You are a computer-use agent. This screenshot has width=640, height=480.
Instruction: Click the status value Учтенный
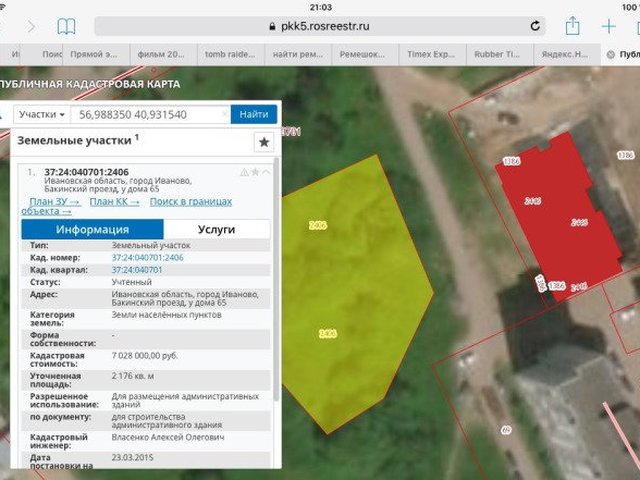(132, 282)
